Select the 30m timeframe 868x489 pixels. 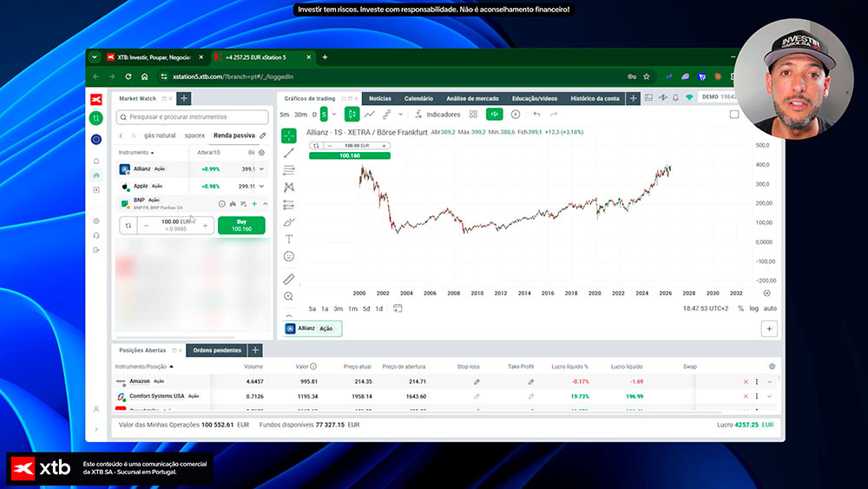point(300,115)
